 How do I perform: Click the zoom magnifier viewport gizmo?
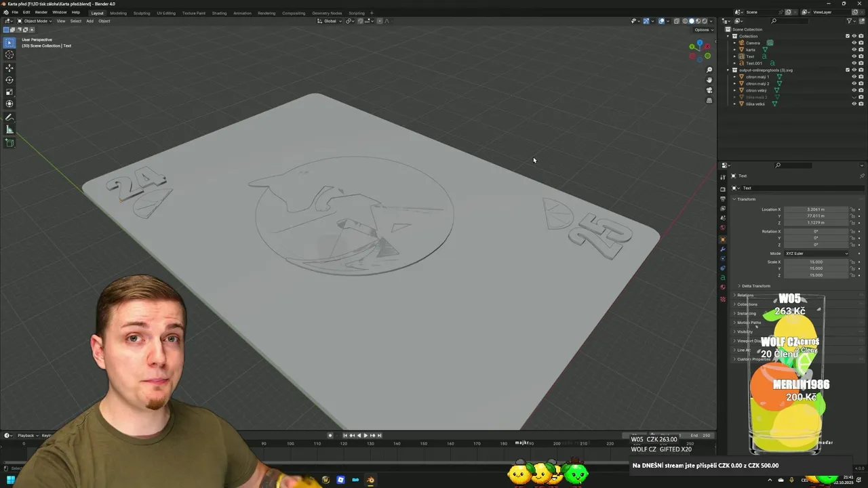pos(709,70)
